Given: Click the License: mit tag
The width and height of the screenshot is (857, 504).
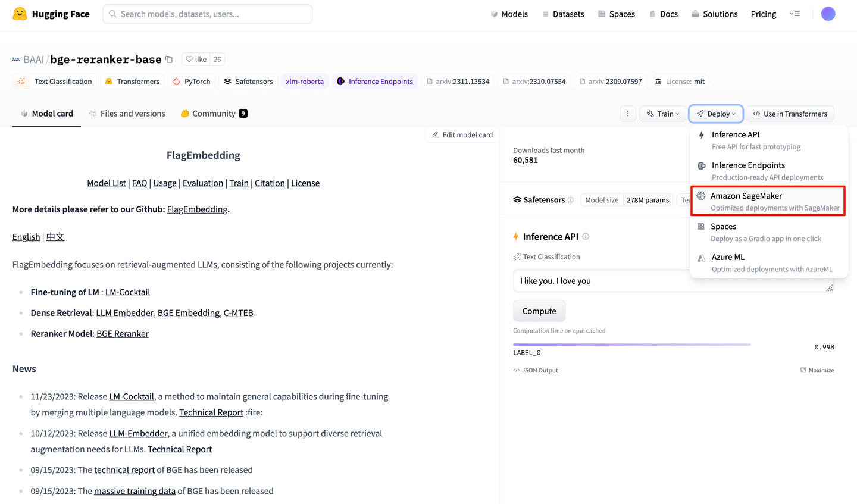Looking at the screenshot, I should pyautogui.click(x=680, y=82).
